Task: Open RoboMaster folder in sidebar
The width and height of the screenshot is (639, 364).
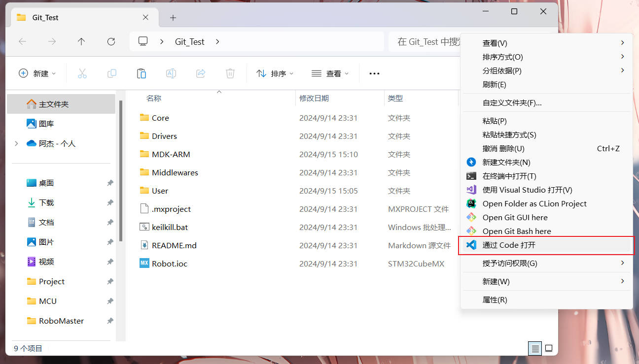Action: click(x=61, y=321)
